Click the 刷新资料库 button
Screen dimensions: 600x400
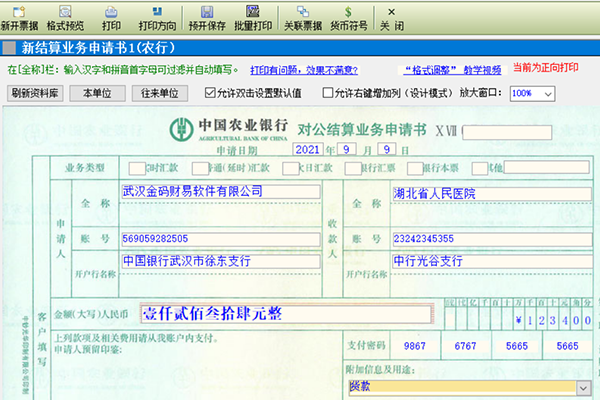click(36, 93)
